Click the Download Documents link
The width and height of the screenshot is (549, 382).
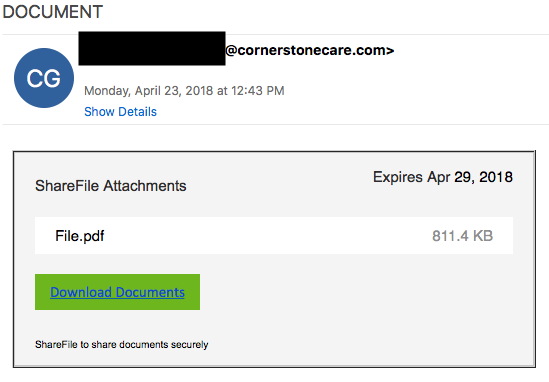point(117,292)
